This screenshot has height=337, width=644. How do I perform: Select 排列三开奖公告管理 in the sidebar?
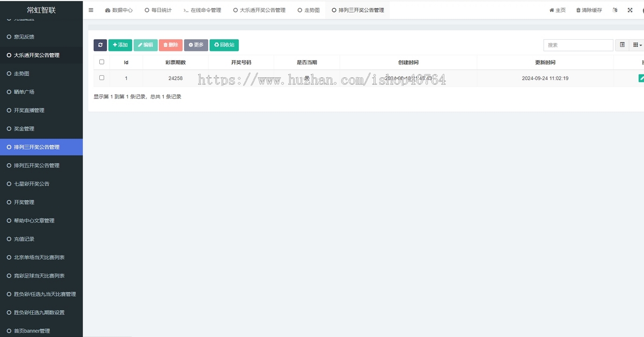[x=41, y=147]
